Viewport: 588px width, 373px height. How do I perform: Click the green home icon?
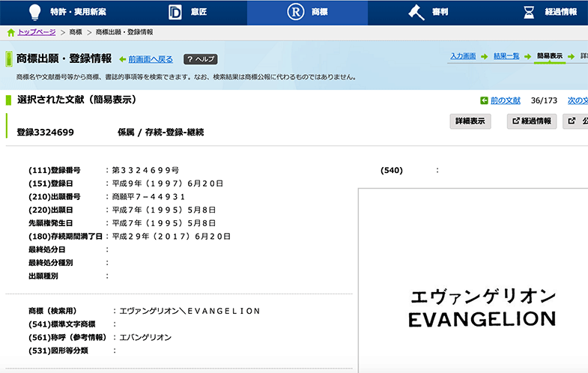(11, 33)
